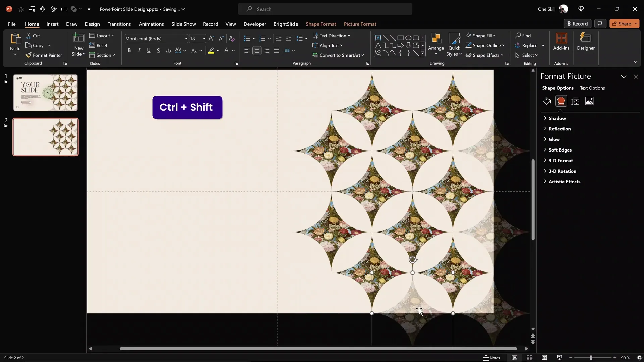Insert a New Slide via its icon
The height and width of the screenshot is (362, 644).
78,38
